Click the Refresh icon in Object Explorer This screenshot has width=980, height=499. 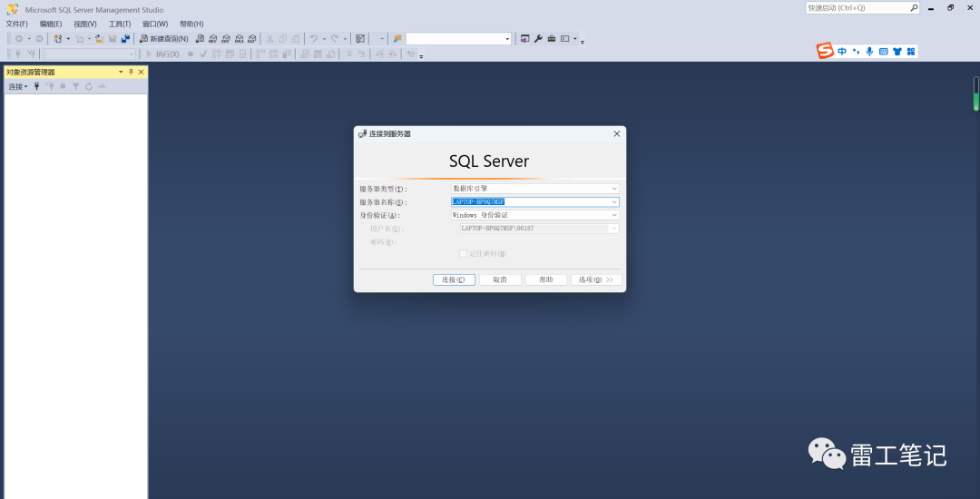click(89, 86)
